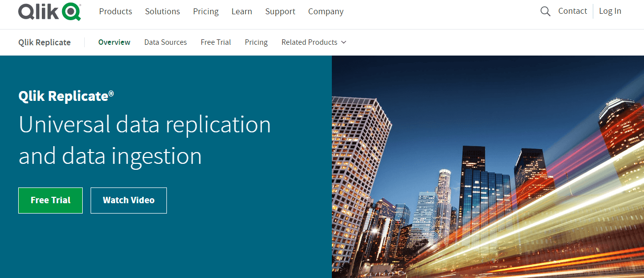Open the Company menu
This screenshot has height=278, width=644.
tap(326, 11)
